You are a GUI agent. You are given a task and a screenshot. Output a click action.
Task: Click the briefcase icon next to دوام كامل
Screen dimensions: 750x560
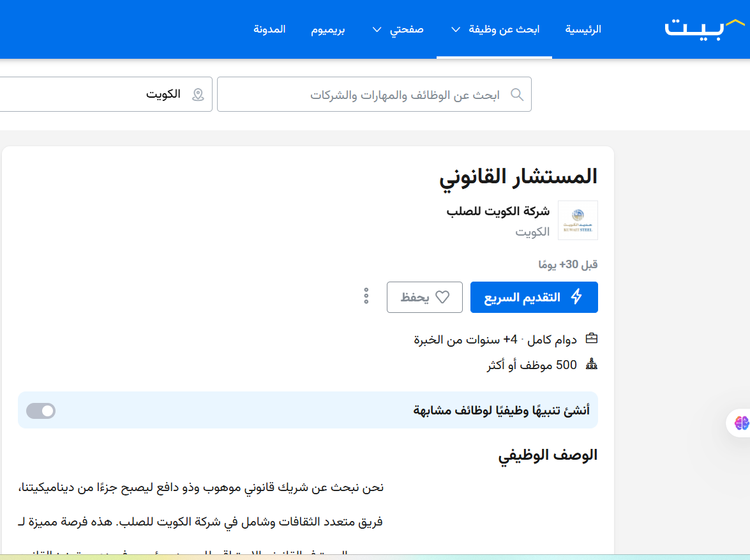592,338
